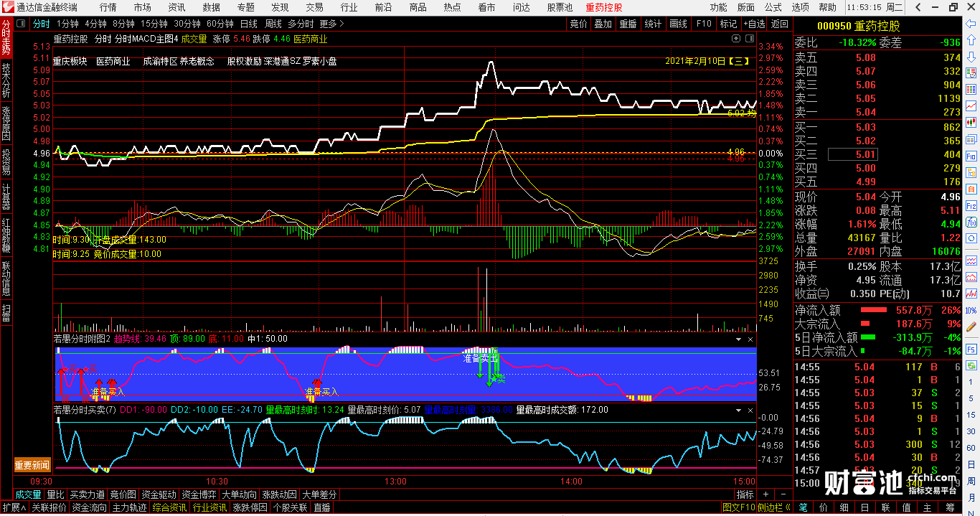Collapse the 侧边栏 sidebar
Image resolution: width=980 pixels, height=516 pixels.
[775, 507]
